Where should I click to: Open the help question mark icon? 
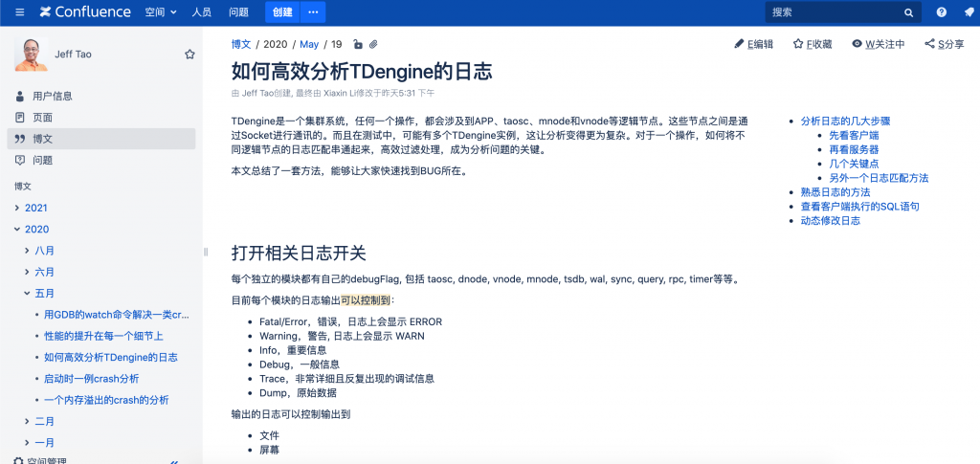tap(942, 11)
